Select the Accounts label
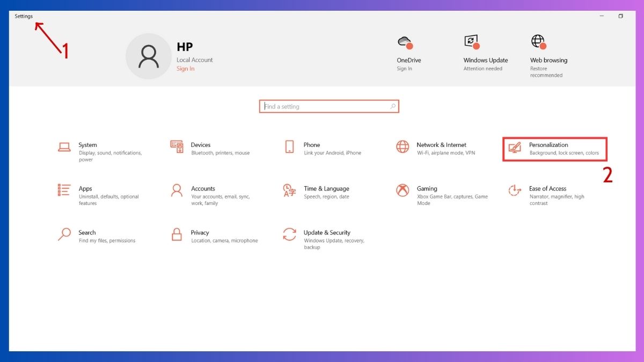 (203, 189)
